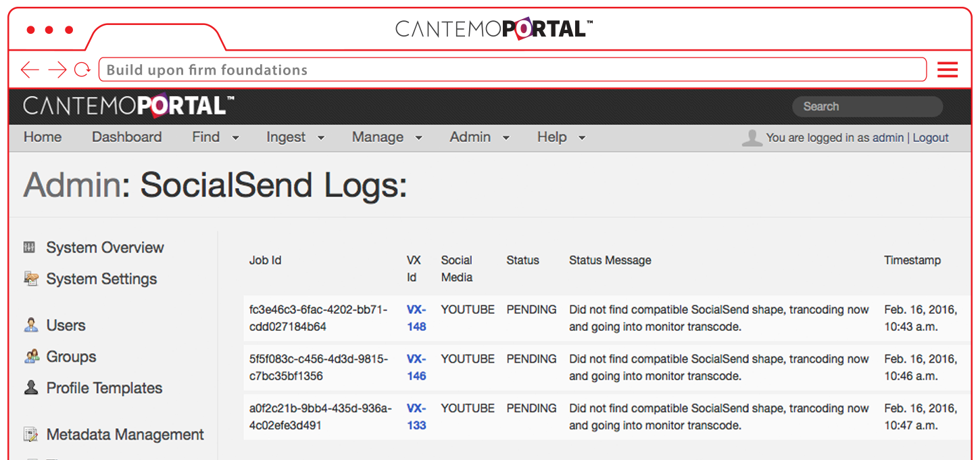
Task: Click the logged-in user avatar icon
Action: tap(752, 137)
